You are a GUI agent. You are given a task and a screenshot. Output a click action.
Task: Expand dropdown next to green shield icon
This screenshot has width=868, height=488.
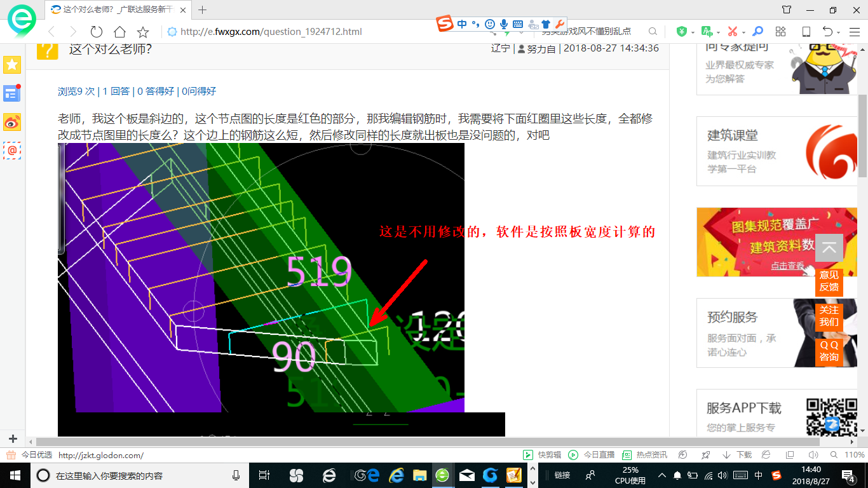click(693, 32)
